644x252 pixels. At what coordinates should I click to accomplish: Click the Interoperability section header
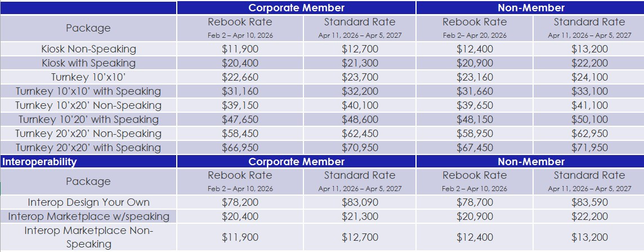pos(40,162)
